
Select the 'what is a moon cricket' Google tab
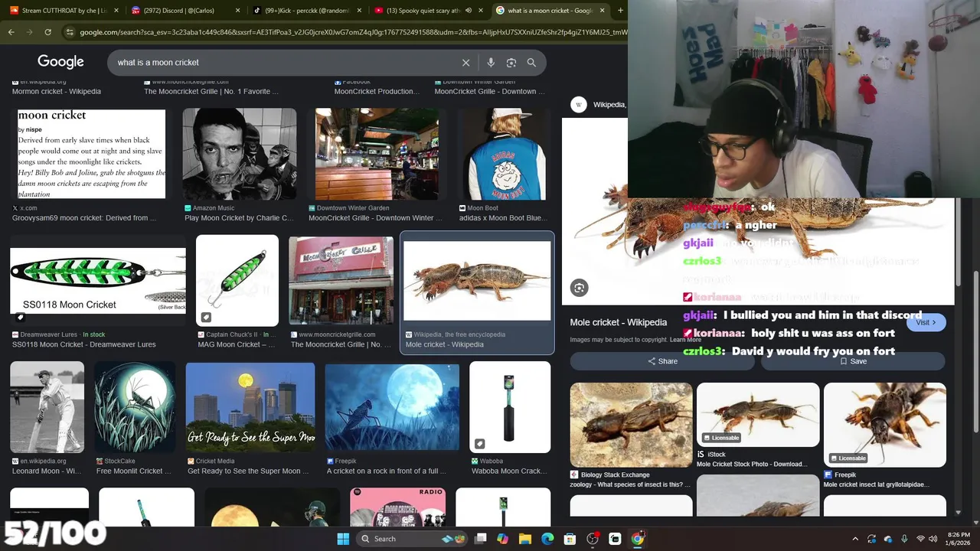click(x=551, y=11)
